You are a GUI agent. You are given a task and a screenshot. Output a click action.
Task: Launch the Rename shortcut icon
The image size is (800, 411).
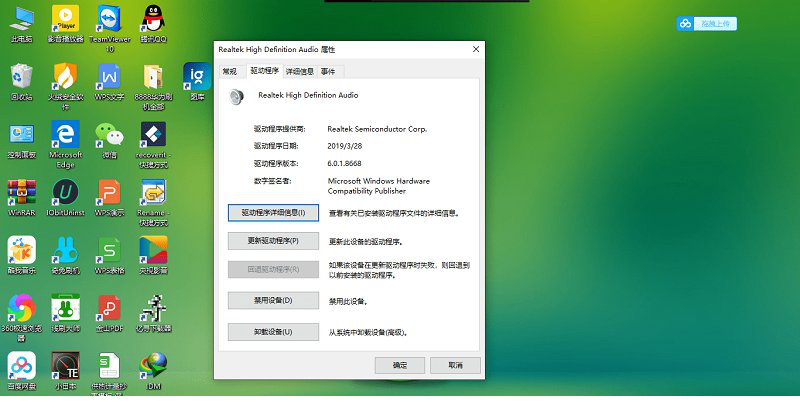[154, 203]
